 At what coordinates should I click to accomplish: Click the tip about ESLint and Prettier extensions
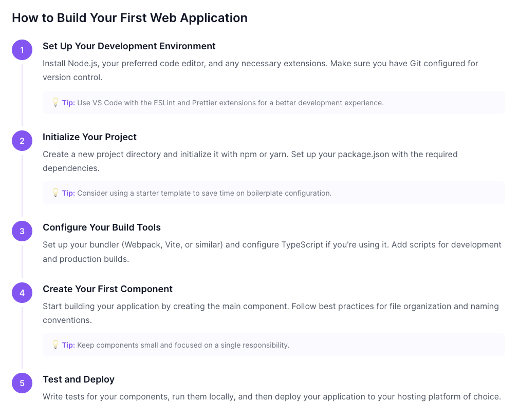[x=230, y=103]
